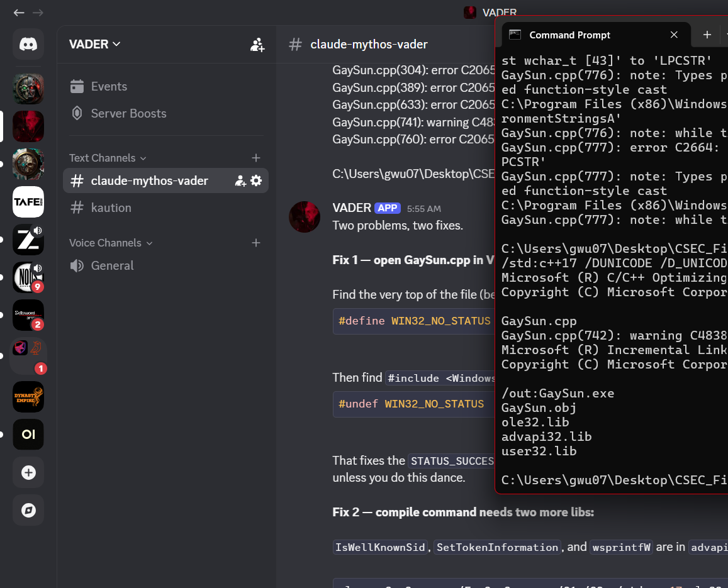This screenshot has height=588, width=728.
Task: Click the 'Fix 2 — compile command' heading
Action: pyautogui.click(x=463, y=513)
